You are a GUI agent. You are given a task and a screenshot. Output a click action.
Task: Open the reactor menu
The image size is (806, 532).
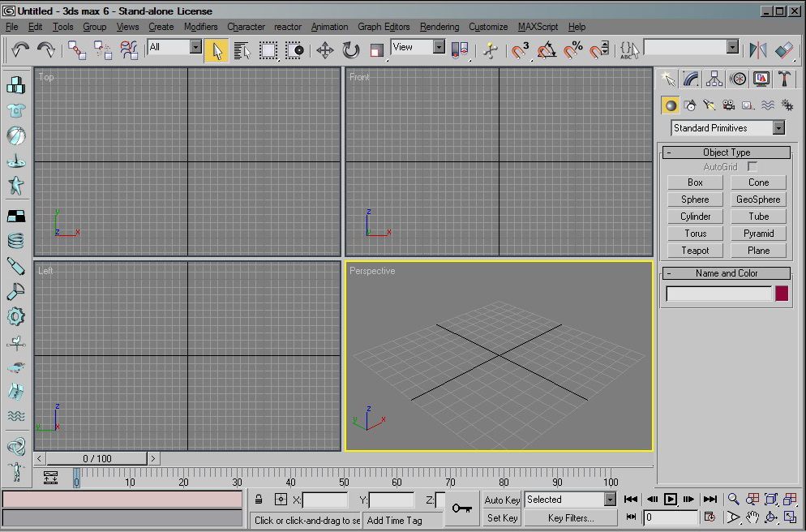tap(288, 27)
